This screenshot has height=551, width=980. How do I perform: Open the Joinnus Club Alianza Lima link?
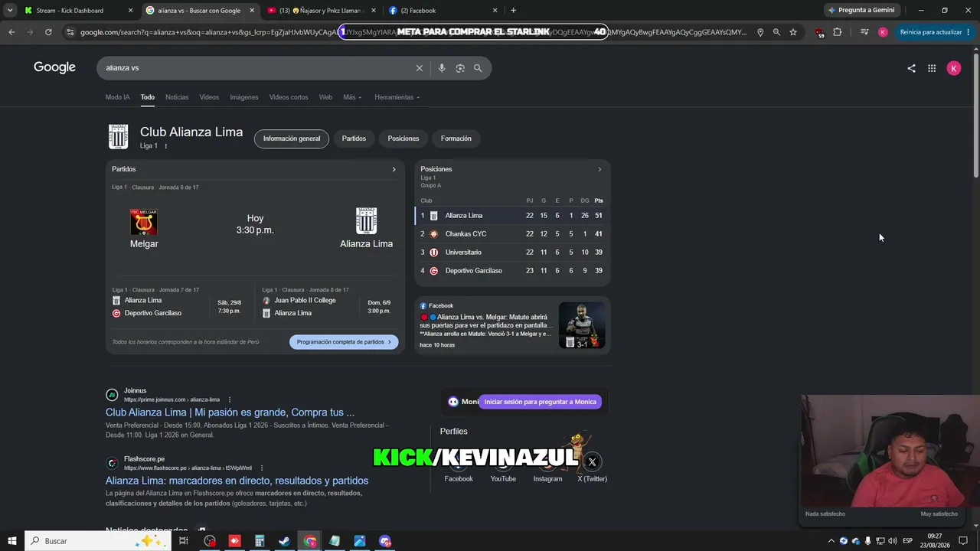(230, 412)
